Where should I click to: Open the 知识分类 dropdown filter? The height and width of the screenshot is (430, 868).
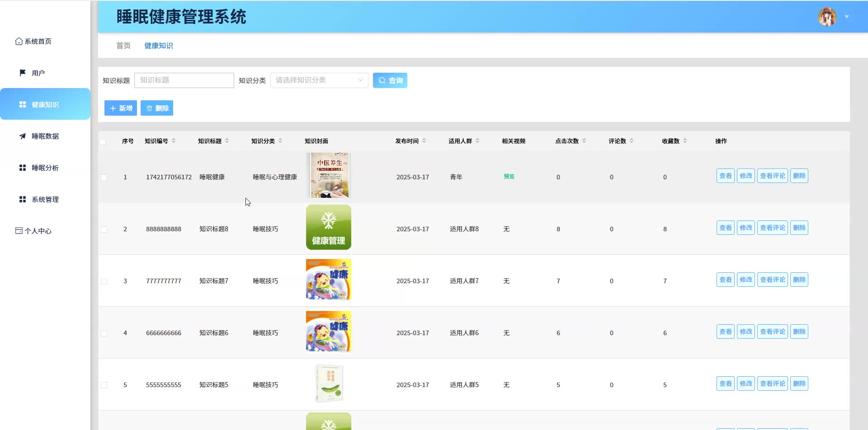(319, 80)
